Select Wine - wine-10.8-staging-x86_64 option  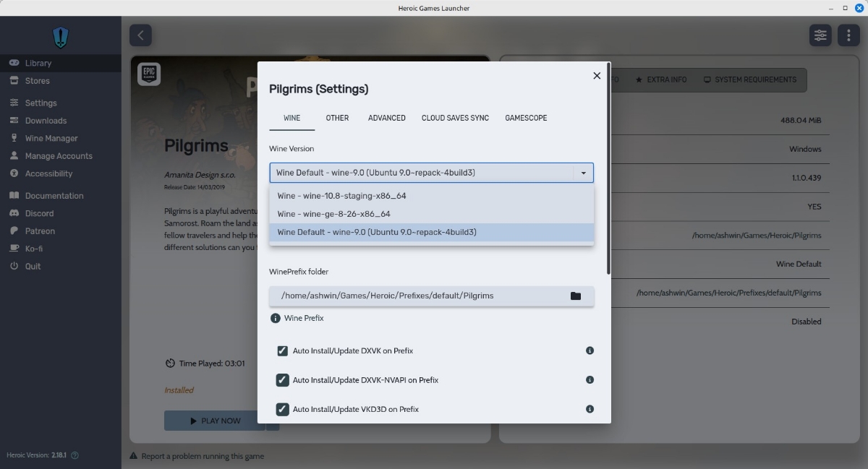pos(432,195)
